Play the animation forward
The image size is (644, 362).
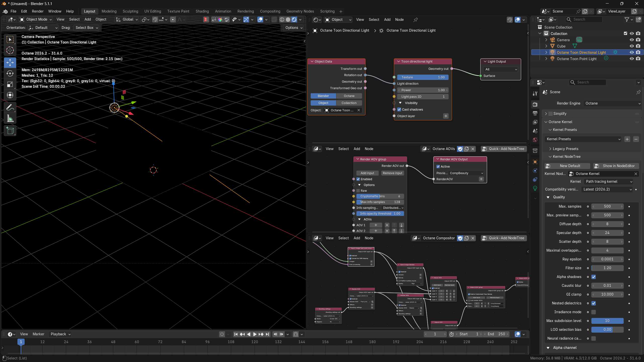tap(255, 334)
